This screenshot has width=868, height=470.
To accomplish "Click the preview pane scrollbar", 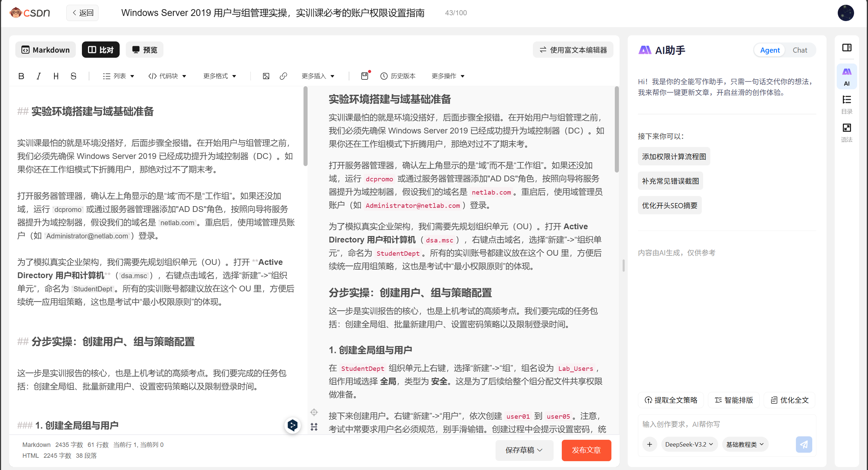I will coord(617,130).
